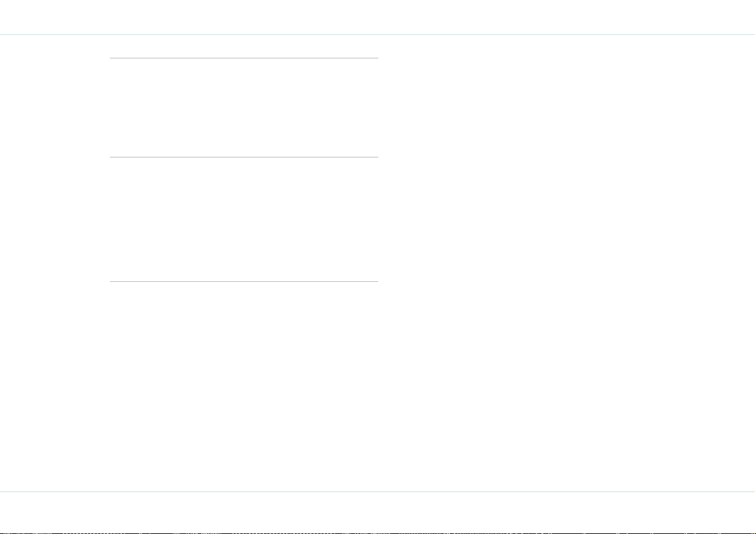Click the empty header band above the top divider
The image size is (756, 534).
[x=378, y=17]
